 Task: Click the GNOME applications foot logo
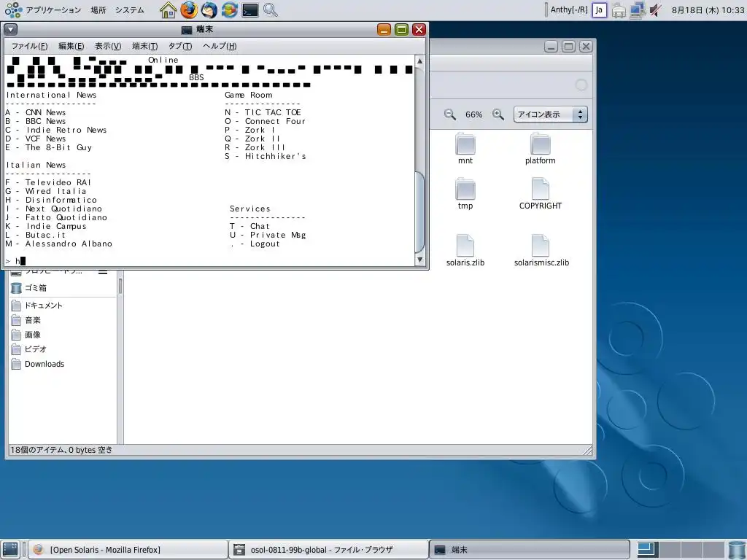[x=13, y=10]
